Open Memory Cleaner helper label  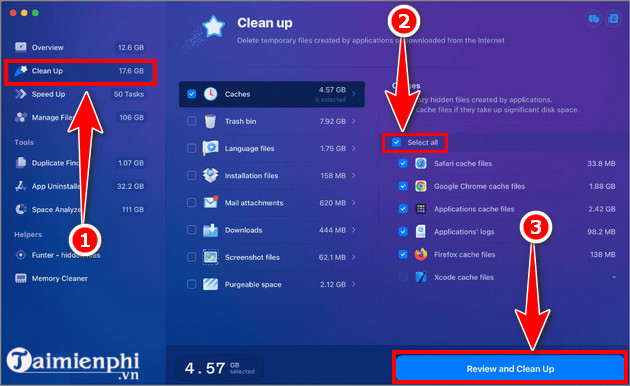pyautogui.click(x=59, y=278)
